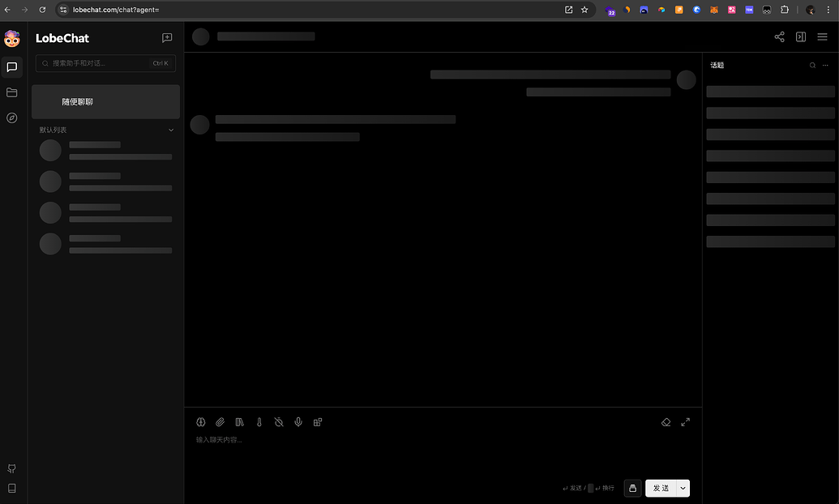Adjust temperature via the thermometer icon
This screenshot has height=504, width=839.
259,422
